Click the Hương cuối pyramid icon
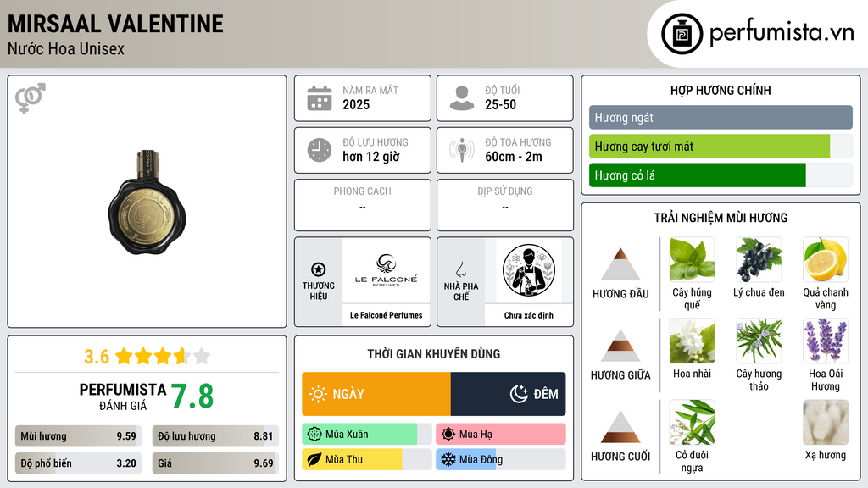Viewport: 868px width, 488px height. pos(620,427)
